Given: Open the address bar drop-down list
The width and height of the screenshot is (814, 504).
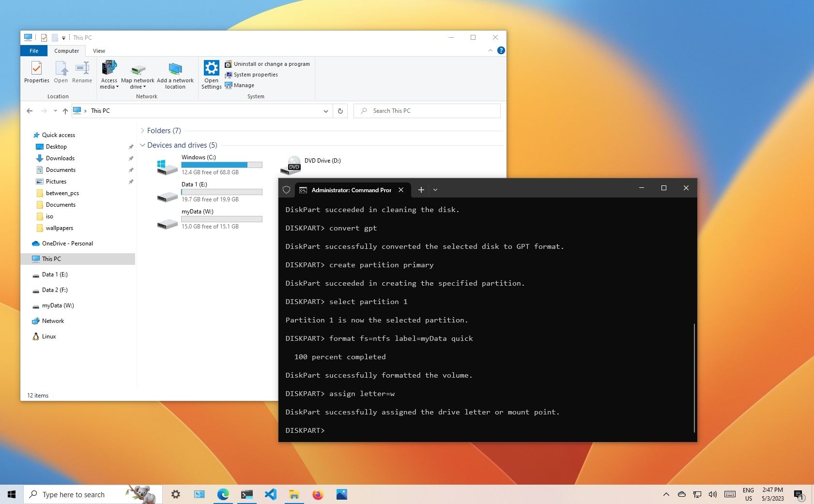Looking at the screenshot, I should 325,111.
